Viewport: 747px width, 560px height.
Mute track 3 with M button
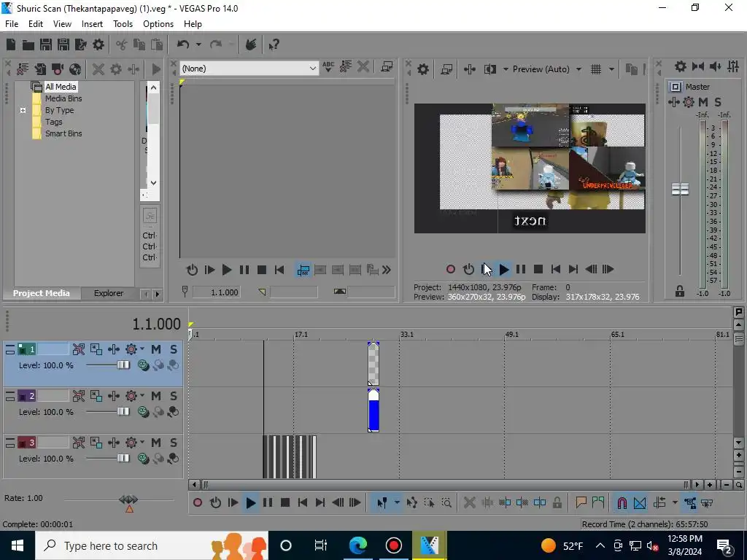click(x=156, y=443)
